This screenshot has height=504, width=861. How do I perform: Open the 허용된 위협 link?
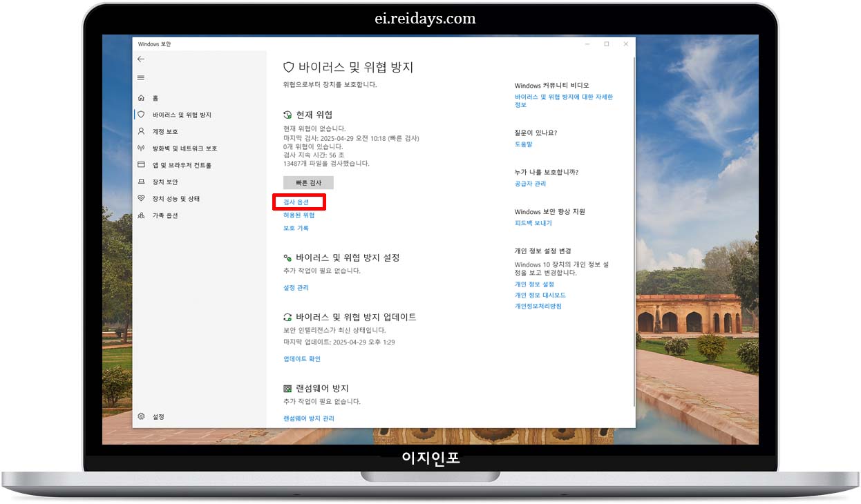coord(299,215)
